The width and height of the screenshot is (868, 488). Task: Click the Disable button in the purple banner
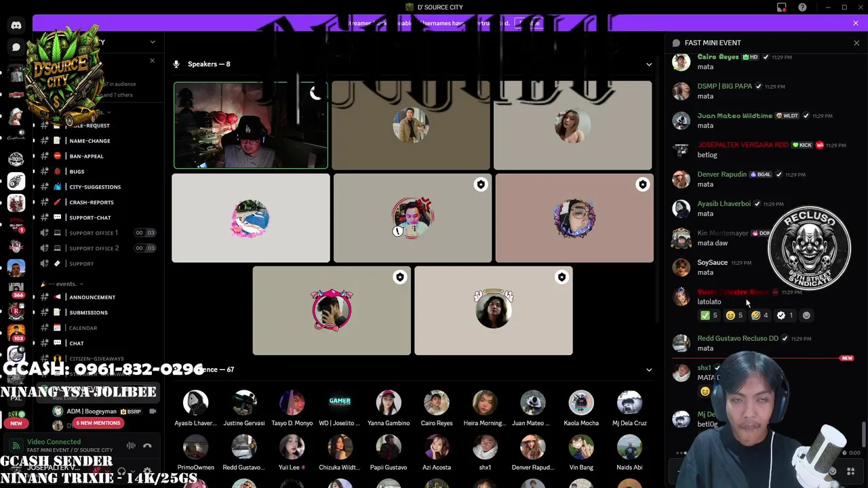click(530, 23)
